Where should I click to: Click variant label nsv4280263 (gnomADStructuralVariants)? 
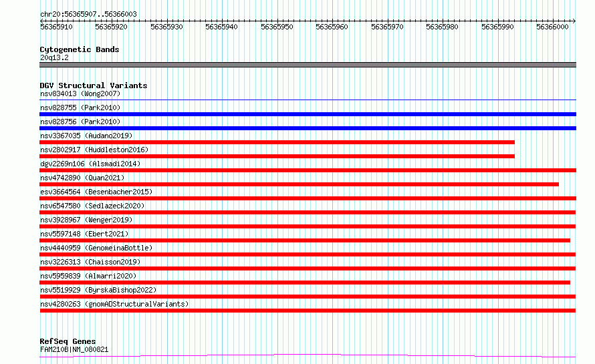point(114,304)
